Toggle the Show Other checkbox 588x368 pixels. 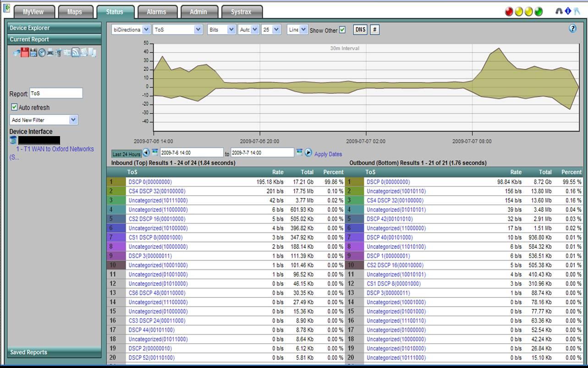click(342, 30)
